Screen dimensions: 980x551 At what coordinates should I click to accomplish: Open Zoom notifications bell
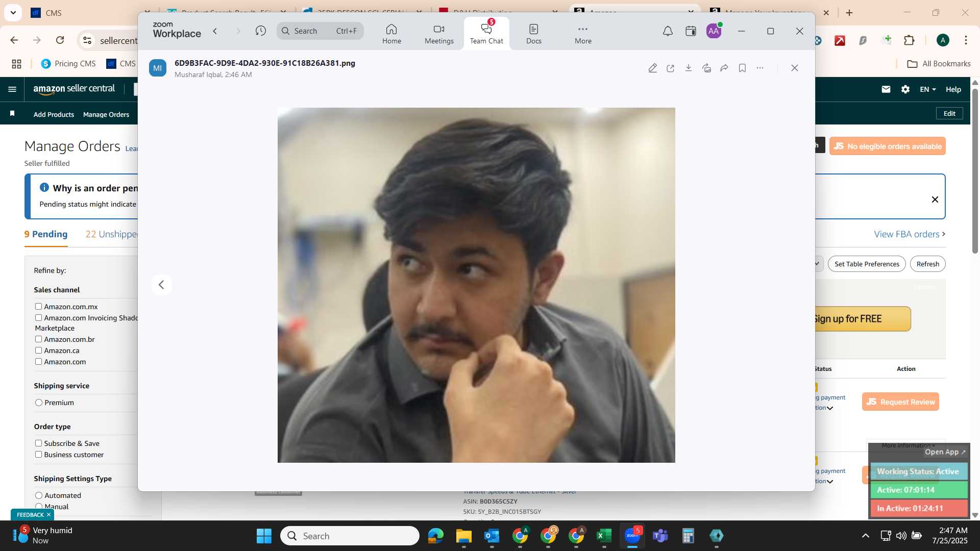coord(668,31)
